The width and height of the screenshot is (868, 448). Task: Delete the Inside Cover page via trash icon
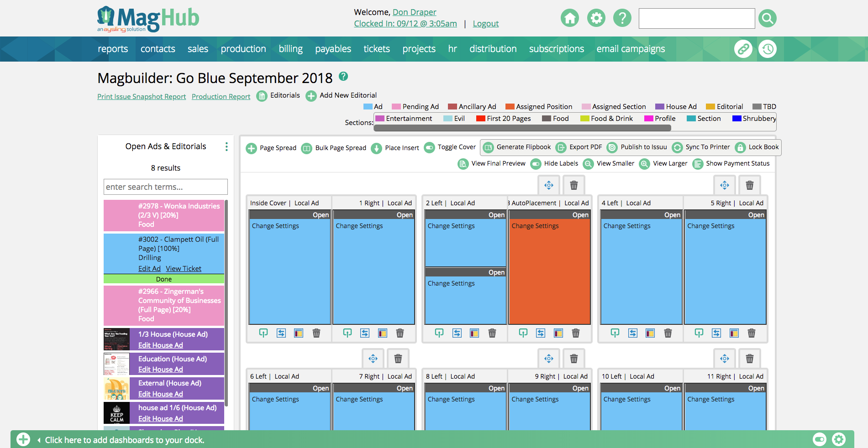[316, 333]
